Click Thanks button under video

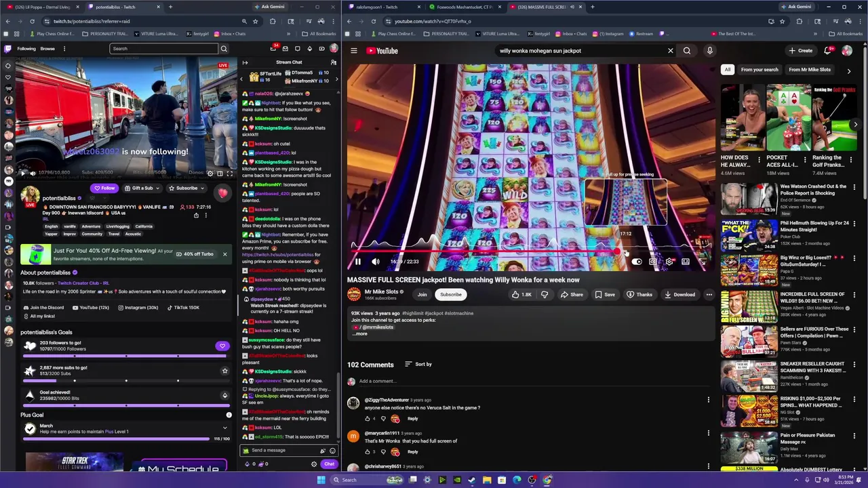(639, 295)
